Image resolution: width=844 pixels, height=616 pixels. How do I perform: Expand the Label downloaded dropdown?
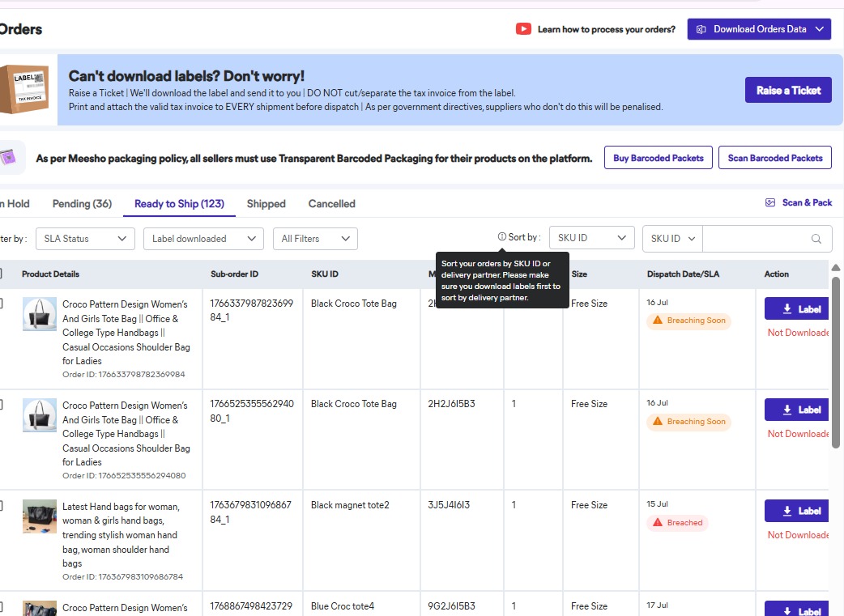pos(203,239)
